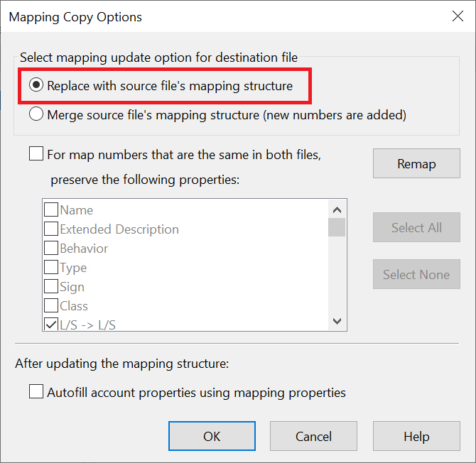Cancel the Mapping Copy Options dialog

click(313, 436)
